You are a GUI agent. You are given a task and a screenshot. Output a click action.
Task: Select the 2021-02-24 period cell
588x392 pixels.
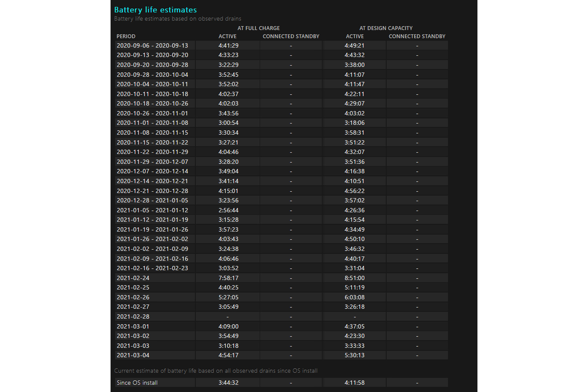pos(133,278)
